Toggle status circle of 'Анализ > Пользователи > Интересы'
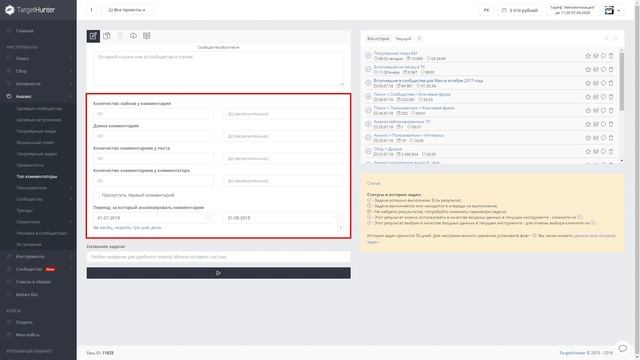The width and height of the screenshot is (640, 360). [368, 138]
